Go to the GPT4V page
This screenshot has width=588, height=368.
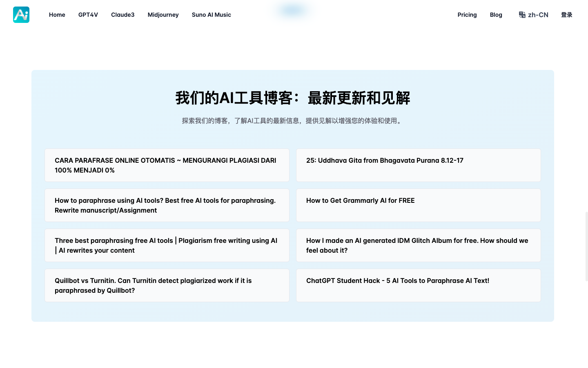88,15
